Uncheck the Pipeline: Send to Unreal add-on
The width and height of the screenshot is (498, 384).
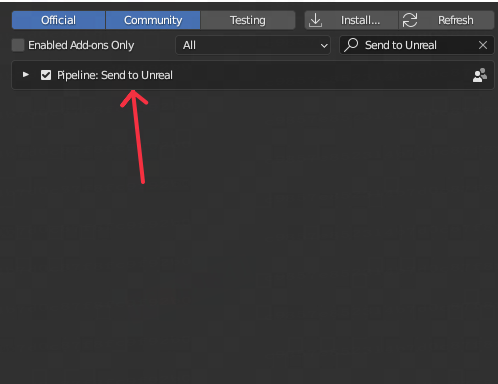click(46, 75)
